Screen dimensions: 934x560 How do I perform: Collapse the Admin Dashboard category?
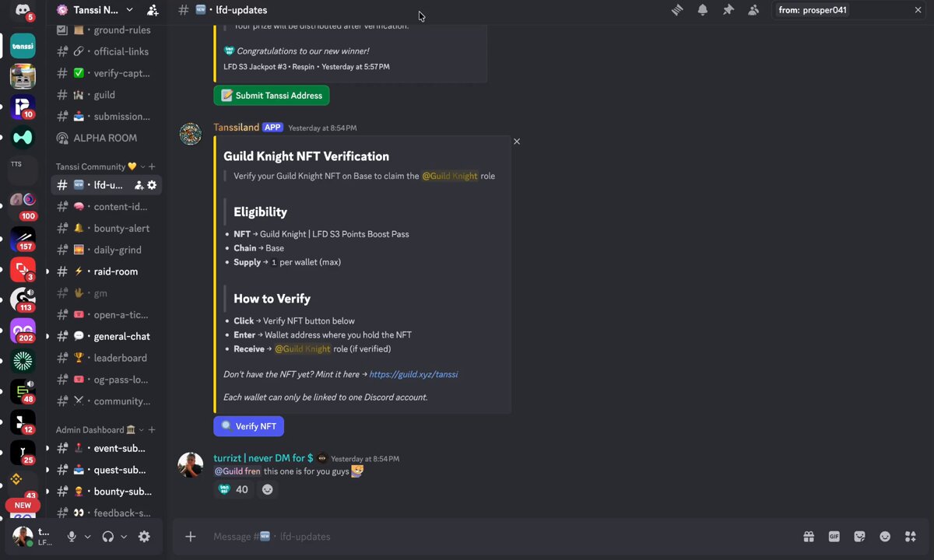click(x=96, y=429)
